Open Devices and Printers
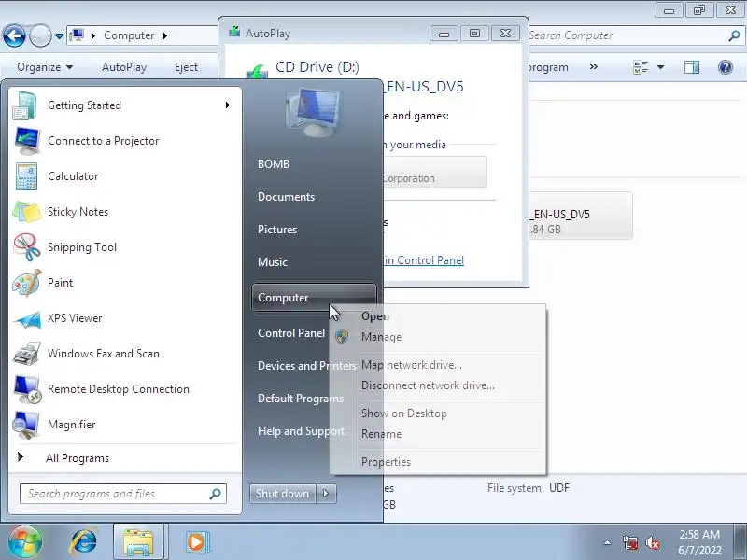The image size is (747, 560). point(307,366)
